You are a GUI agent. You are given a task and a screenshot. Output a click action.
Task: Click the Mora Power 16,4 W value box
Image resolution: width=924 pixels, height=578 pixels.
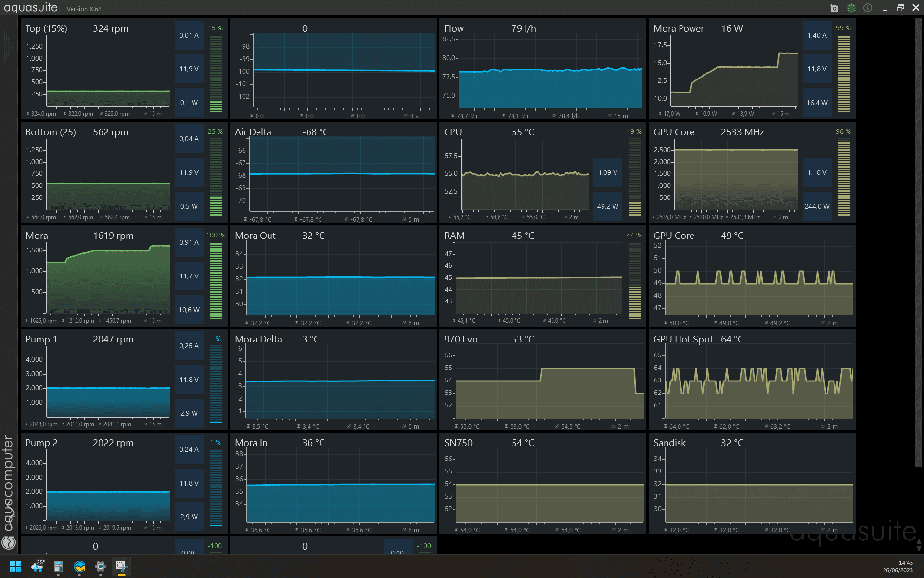(817, 103)
